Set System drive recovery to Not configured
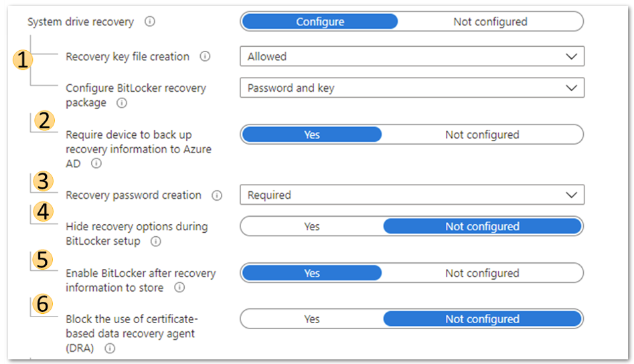 tap(490, 21)
